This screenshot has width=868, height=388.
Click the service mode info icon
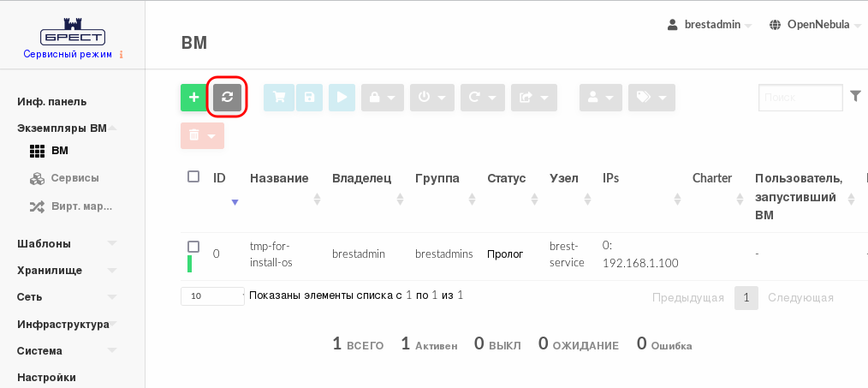tap(122, 55)
